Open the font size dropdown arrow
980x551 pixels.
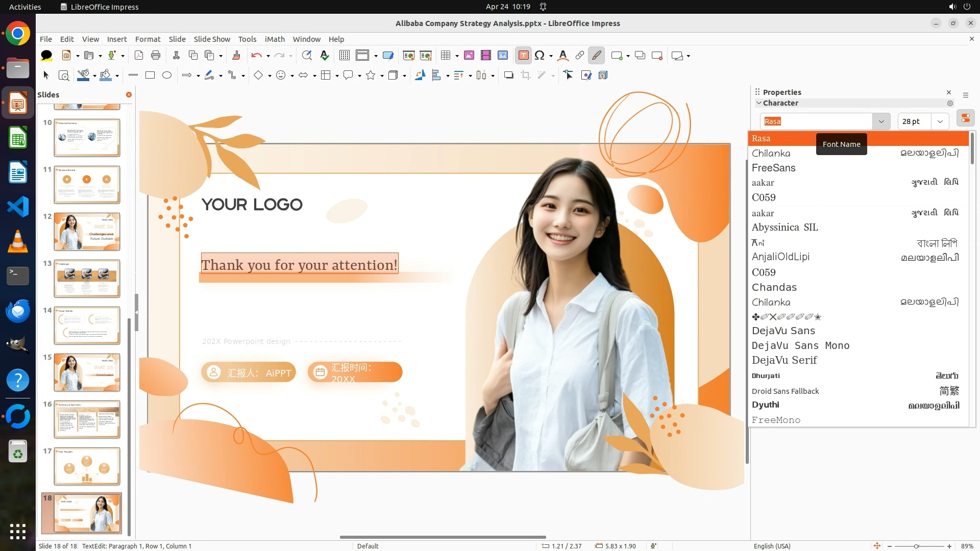click(940, 121)
